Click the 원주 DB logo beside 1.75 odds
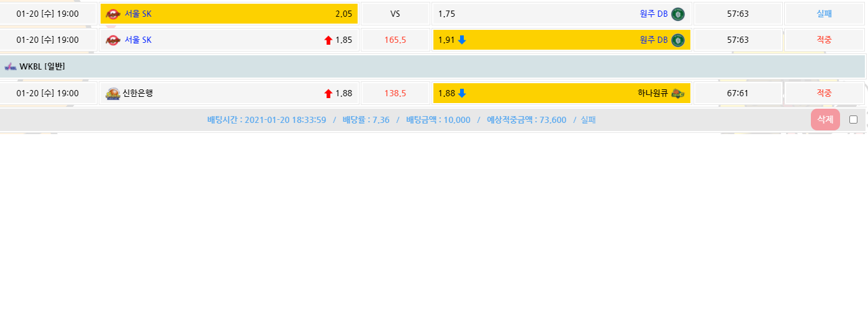This screenshot has height=321, width=868. tap(678, 14)
